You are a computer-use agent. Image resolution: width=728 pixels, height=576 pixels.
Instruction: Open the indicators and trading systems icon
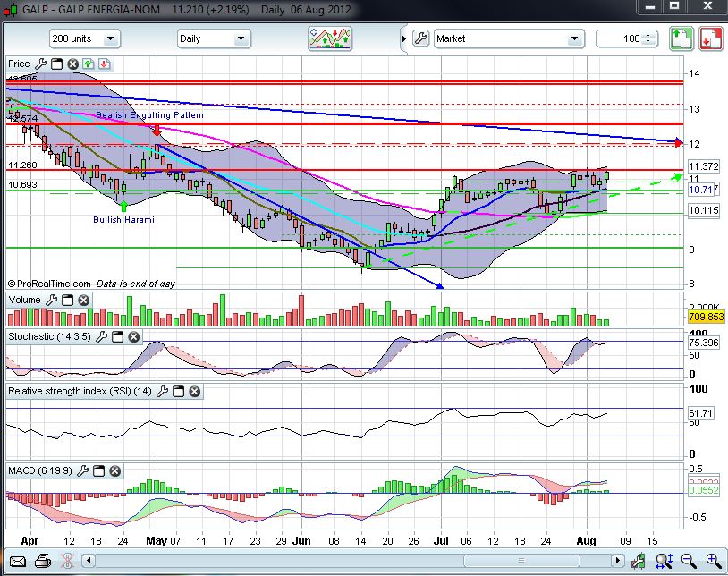point(330,38)
